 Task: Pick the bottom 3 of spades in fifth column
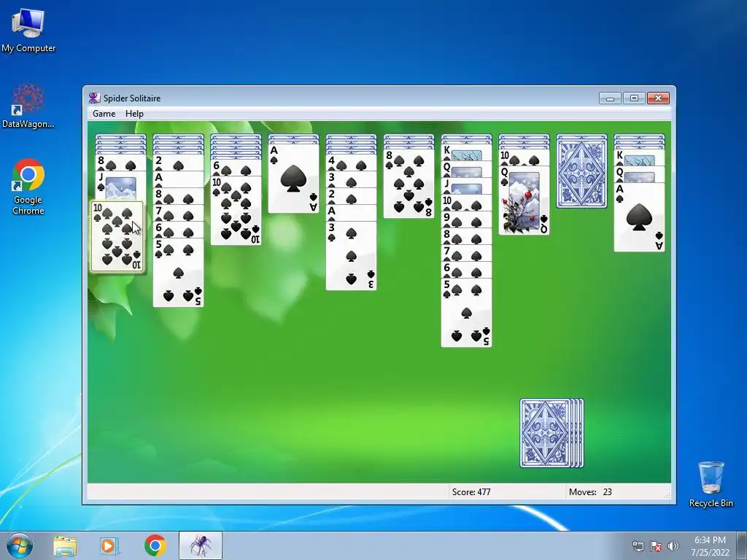(351, 256)
